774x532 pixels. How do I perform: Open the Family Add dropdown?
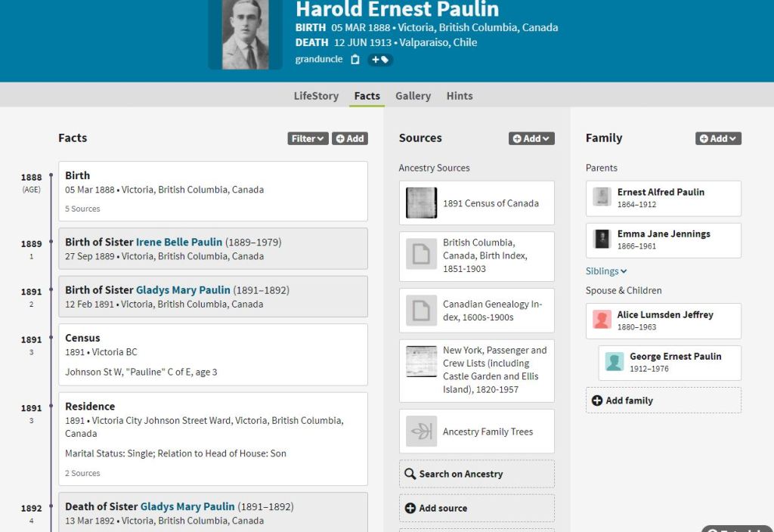(x=718, y=138)
